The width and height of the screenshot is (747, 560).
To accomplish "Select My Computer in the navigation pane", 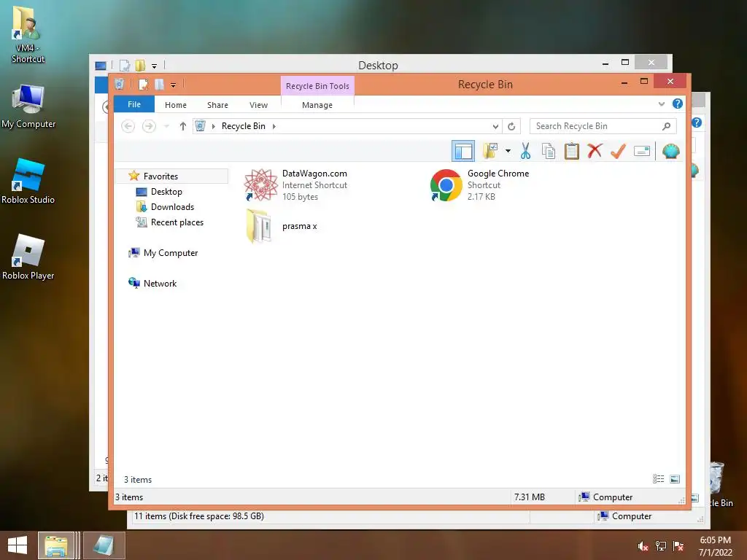I will click(x=171, y=253).
